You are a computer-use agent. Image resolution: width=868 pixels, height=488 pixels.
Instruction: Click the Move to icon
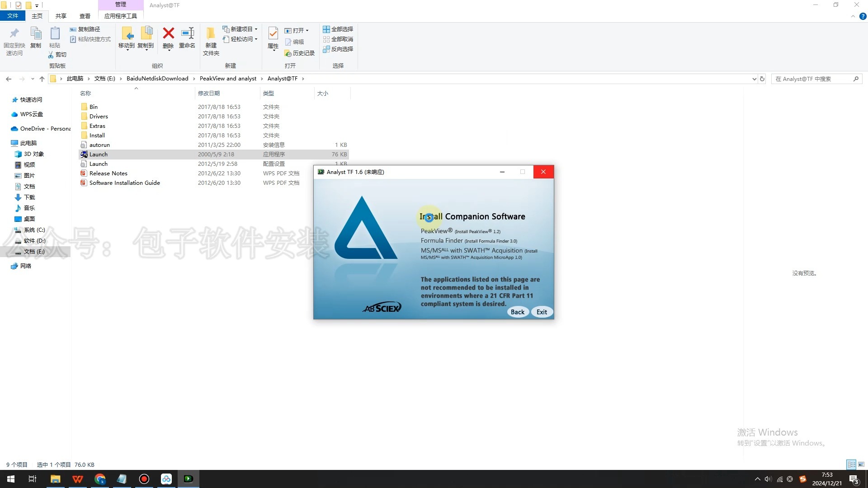pos(127,33)
